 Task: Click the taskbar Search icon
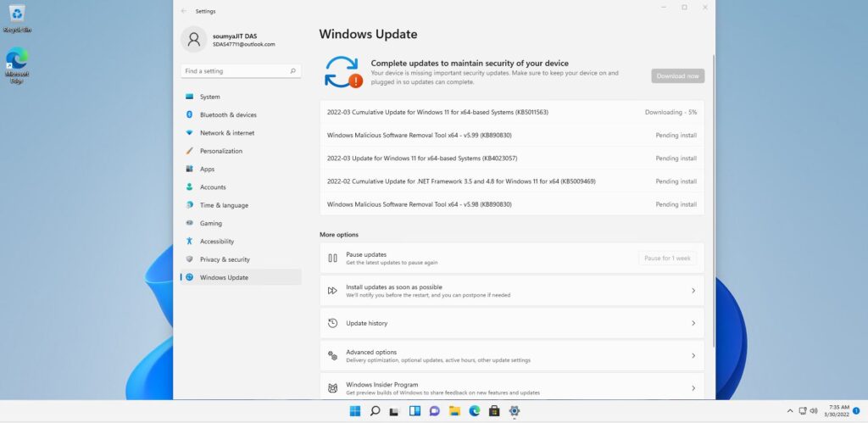tap(375, 411)
